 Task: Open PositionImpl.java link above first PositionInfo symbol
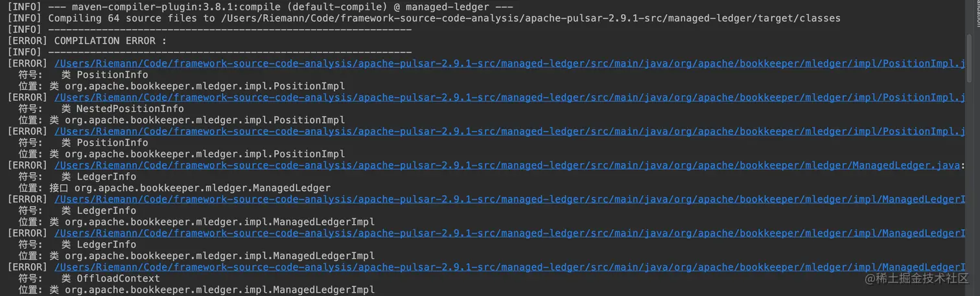click(x=510, y=63)
